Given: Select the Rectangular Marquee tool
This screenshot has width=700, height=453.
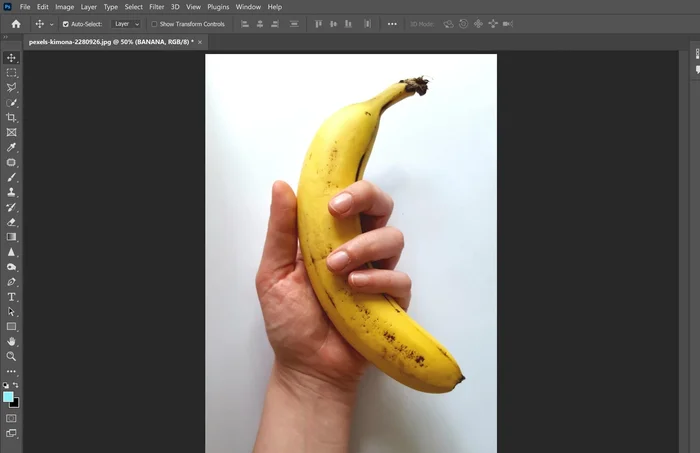Looking at the screenshot, I should click(x=12, y=73).
